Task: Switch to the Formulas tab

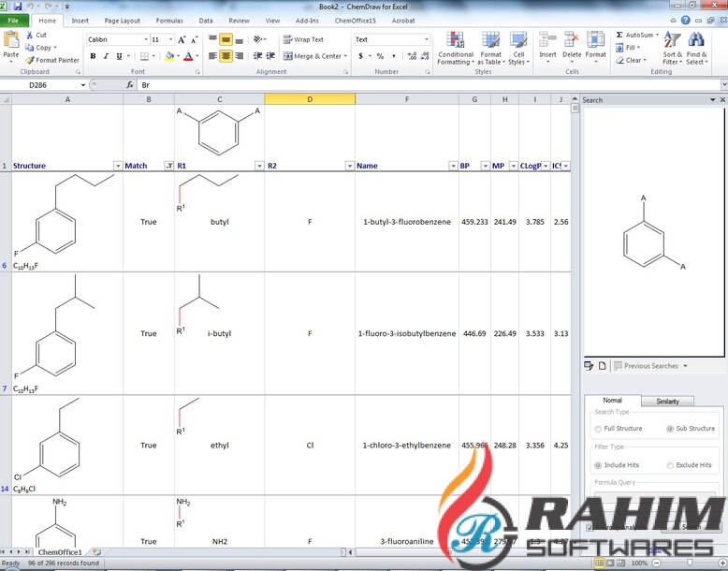Action: click(169, 21)
